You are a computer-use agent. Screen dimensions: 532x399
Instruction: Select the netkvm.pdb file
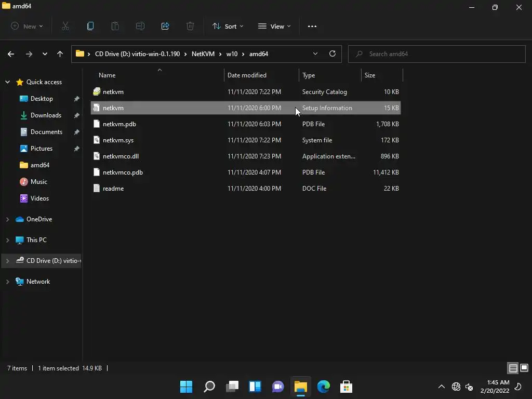tap(246, 124)
